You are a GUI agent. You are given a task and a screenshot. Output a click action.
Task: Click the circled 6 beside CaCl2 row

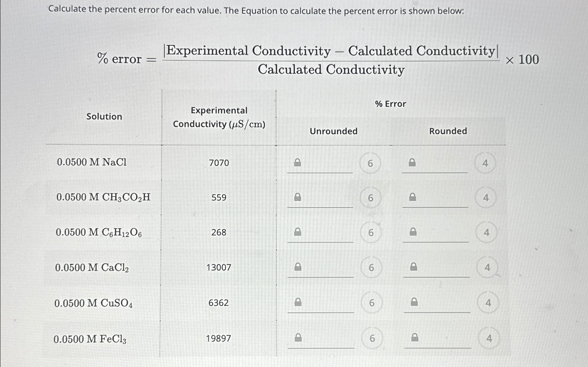[371, 268]
